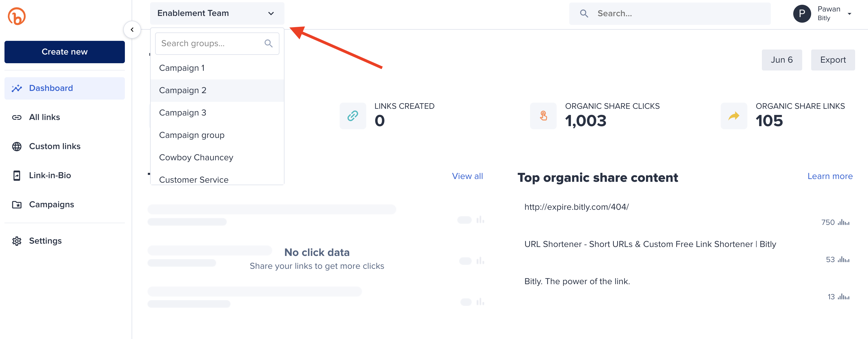Click the Links Created 0 value
868x339 pixels.
[x=380, y=121]
